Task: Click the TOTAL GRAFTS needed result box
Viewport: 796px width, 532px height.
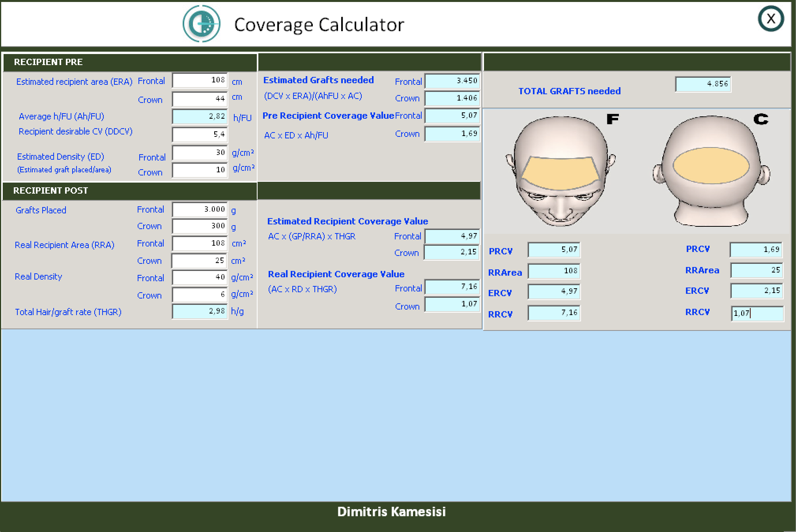Action: pos(703,84)
